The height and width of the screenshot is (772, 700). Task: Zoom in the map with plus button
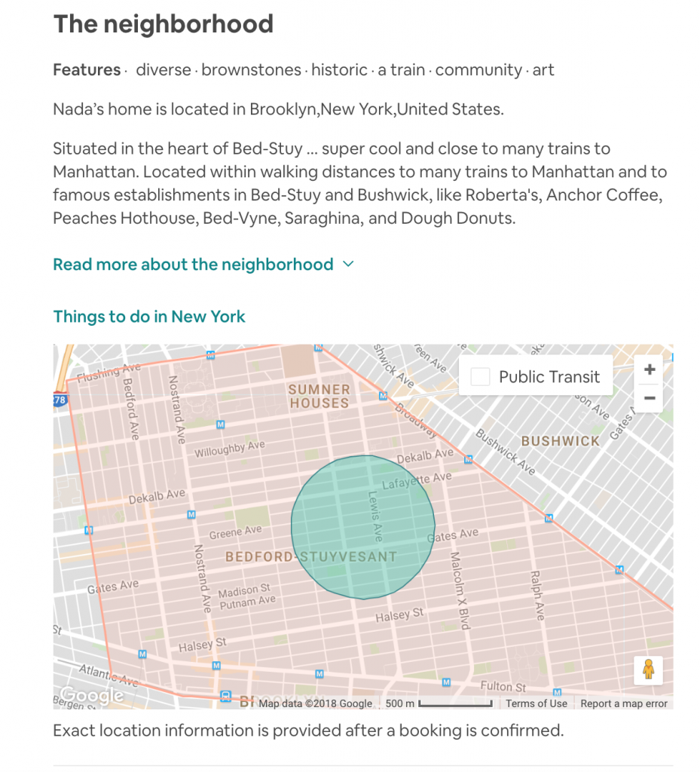click(x=650, y=369)
